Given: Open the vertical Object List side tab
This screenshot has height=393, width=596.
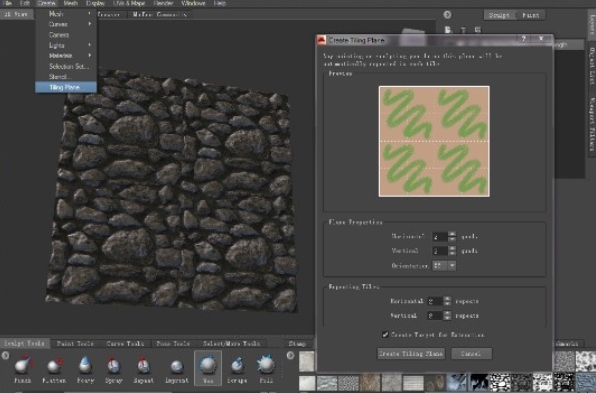Looking at the screenshot, I should 592,66.
